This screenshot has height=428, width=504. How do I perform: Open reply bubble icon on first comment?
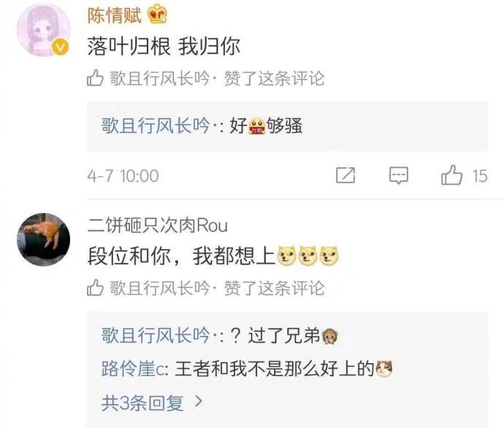tap(399, 175)
